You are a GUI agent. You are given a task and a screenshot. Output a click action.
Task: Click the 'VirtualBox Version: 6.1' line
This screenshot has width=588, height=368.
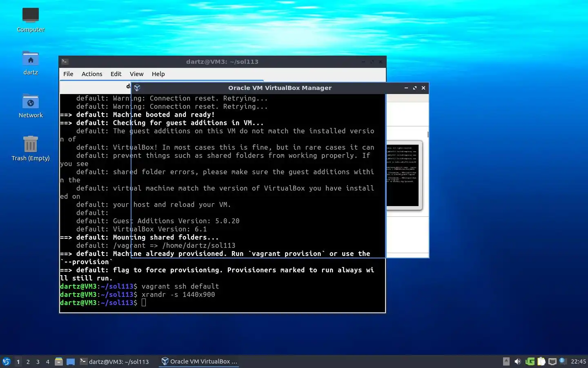pyautogui.click(x=160, y=229)
